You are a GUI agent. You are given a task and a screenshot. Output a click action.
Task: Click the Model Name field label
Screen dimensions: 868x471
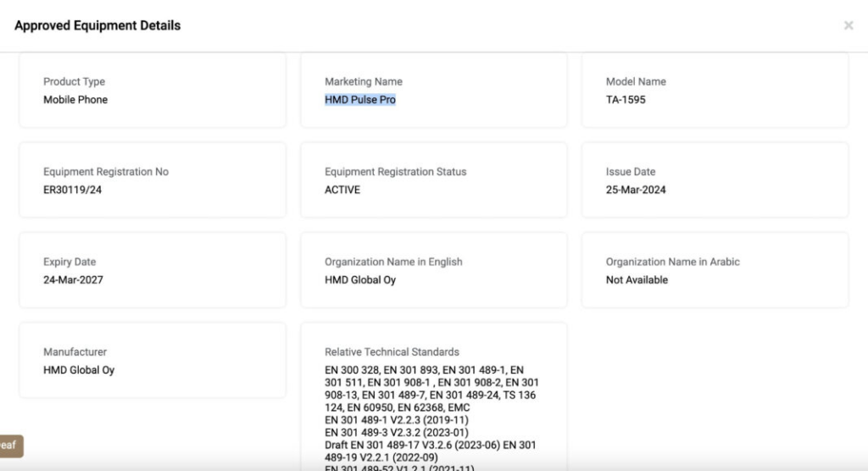636,81
